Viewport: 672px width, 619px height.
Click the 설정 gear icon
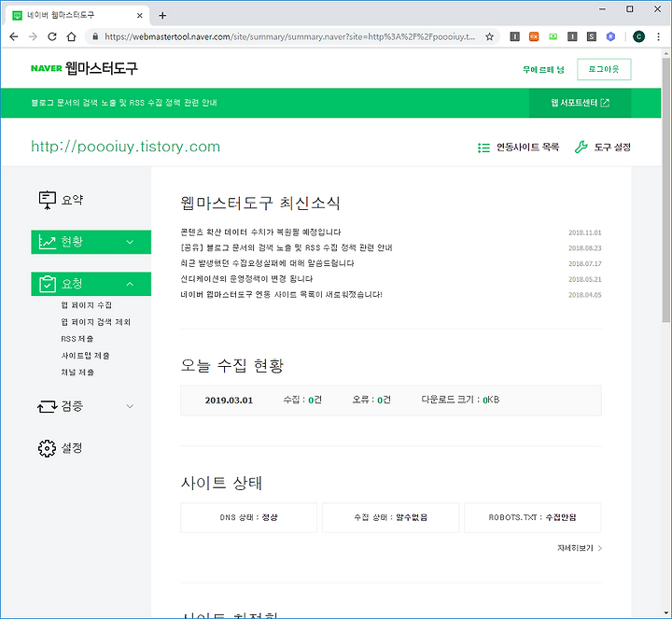point(48,448)
